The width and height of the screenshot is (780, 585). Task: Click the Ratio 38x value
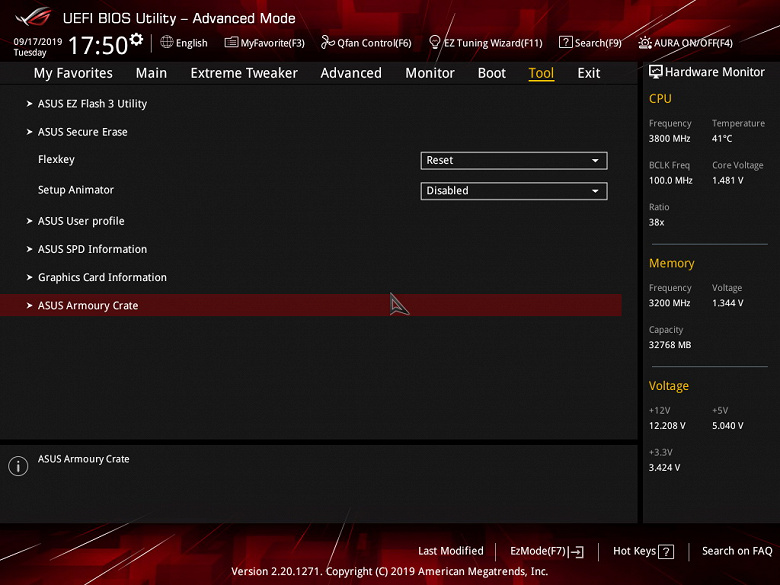(x=657, y=222)
